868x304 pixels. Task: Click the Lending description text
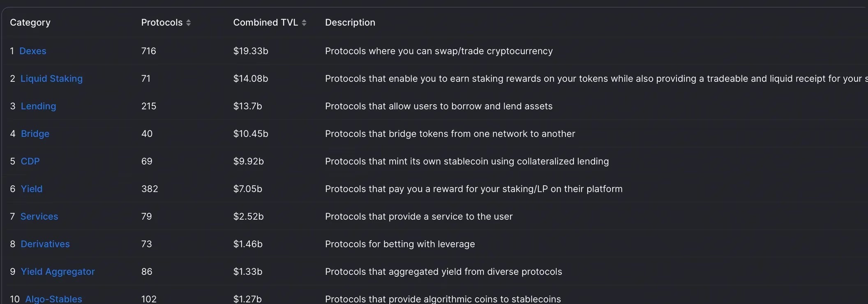pyautogui.click(x=439, y=106)
